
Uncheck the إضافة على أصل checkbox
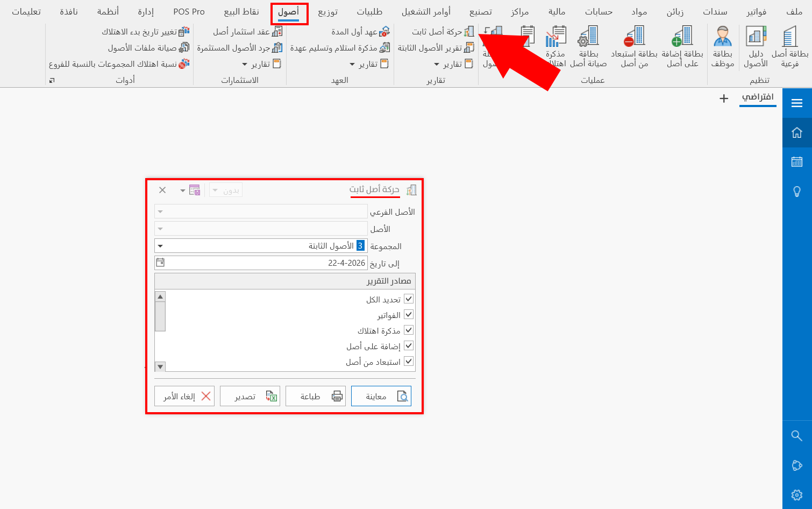(x=409, y=345)
